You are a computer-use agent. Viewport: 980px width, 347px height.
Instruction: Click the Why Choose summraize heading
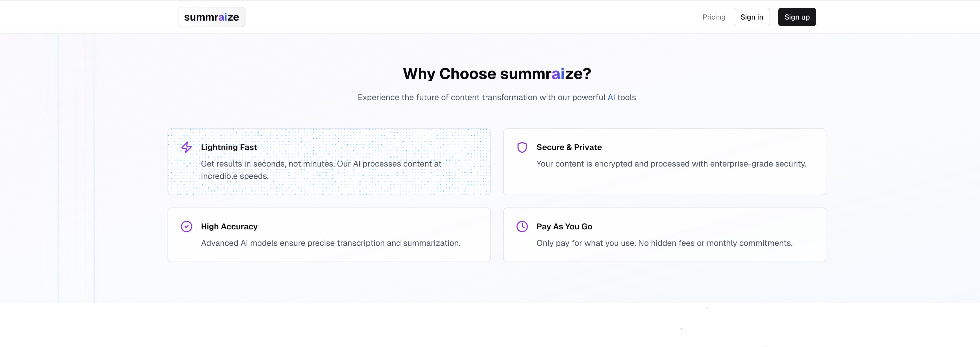[x=497, y=74]
